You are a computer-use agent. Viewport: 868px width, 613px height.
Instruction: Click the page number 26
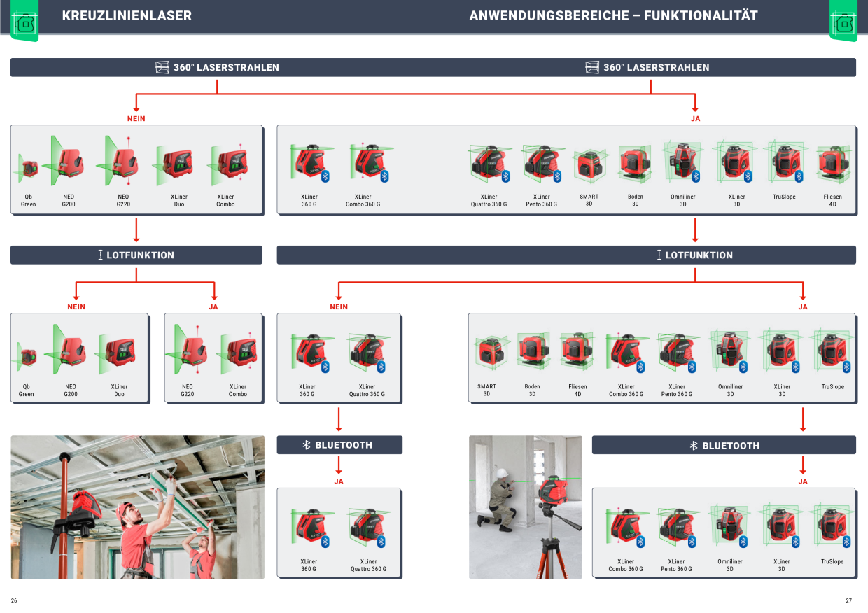[x=14, y=600]
